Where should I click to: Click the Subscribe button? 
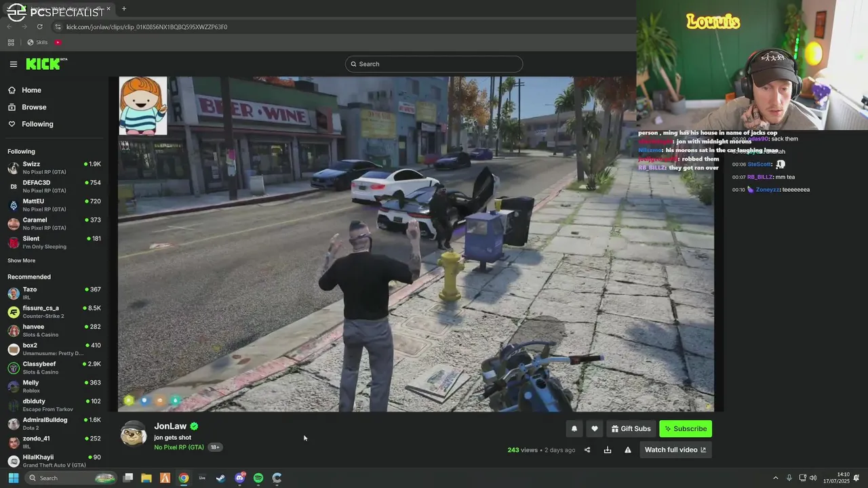point(686,429)
